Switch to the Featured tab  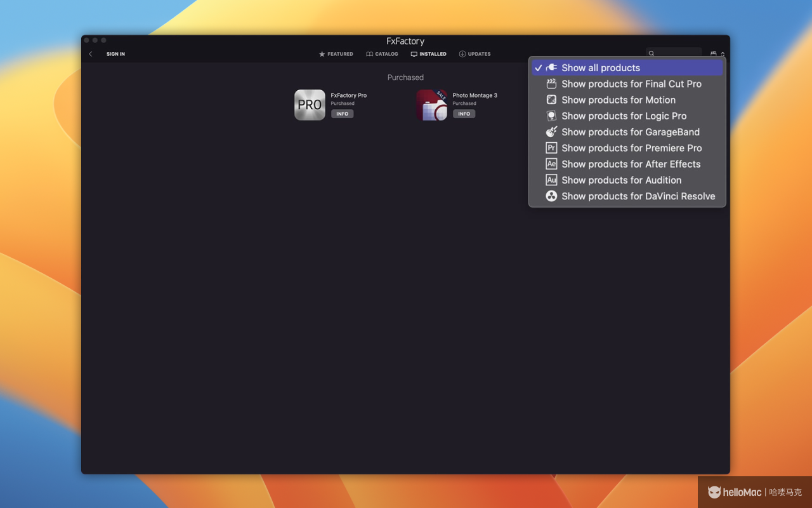click(x=336, y=54)
